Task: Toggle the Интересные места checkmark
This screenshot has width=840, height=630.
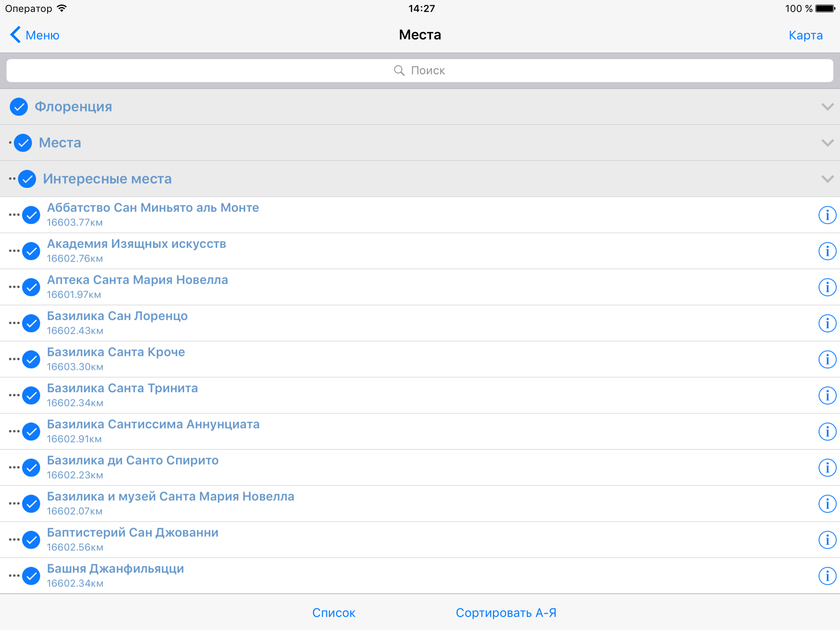Action: [27, 179]
